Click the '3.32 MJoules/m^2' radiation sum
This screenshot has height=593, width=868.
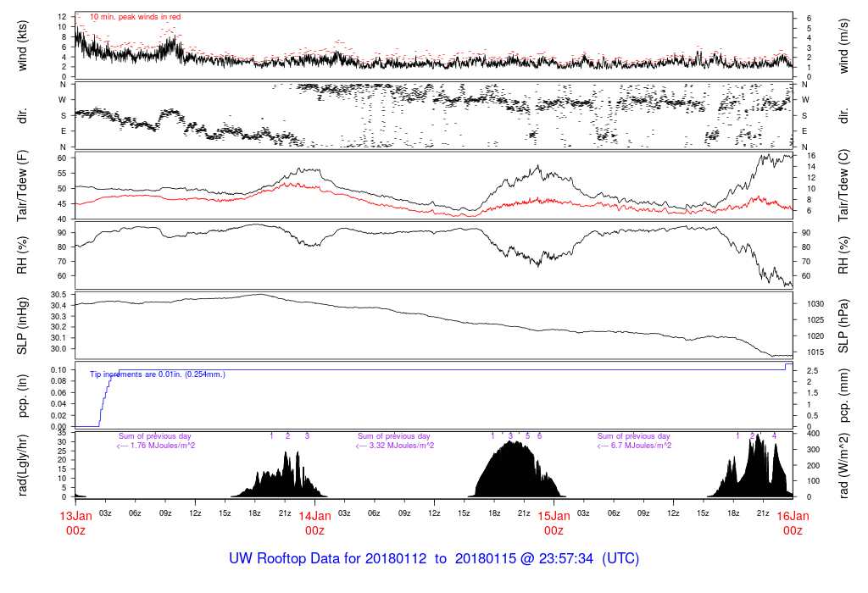[401, 446]
